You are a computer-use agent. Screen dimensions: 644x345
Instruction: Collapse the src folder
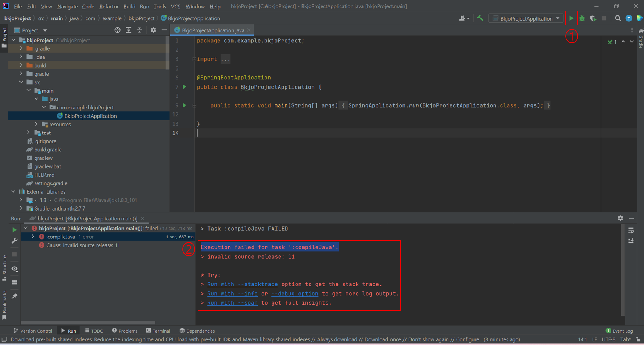tap(21, 82)
